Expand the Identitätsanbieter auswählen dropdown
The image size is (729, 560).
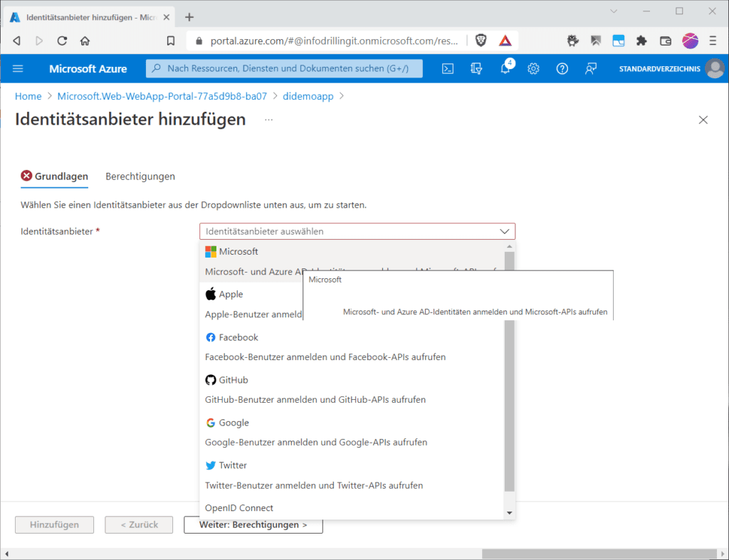[x=357, y=231]
